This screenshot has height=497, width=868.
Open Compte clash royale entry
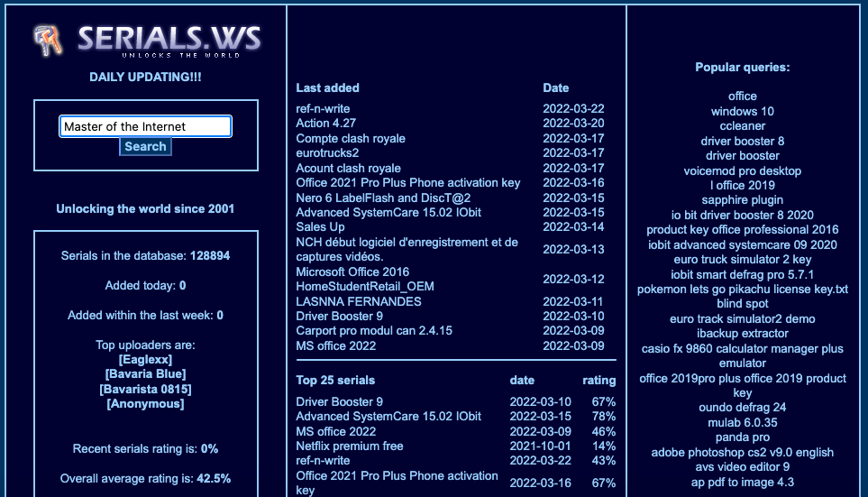point(351,139)
